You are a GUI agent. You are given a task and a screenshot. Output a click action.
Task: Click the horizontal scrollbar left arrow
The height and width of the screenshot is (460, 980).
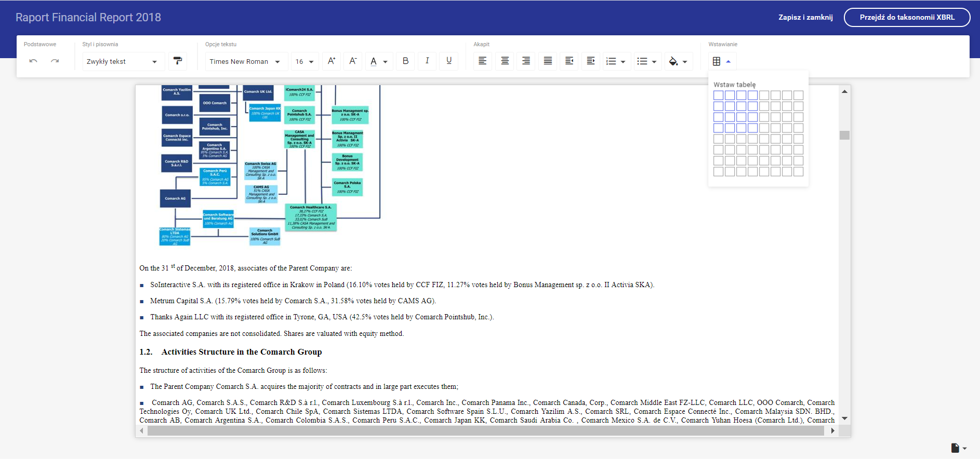(x=141, y=430)
